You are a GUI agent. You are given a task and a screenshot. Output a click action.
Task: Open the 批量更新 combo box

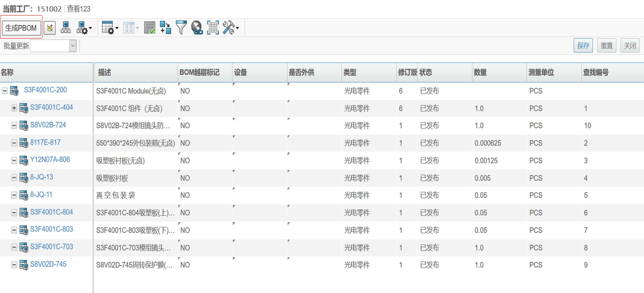tap(73, 46)
